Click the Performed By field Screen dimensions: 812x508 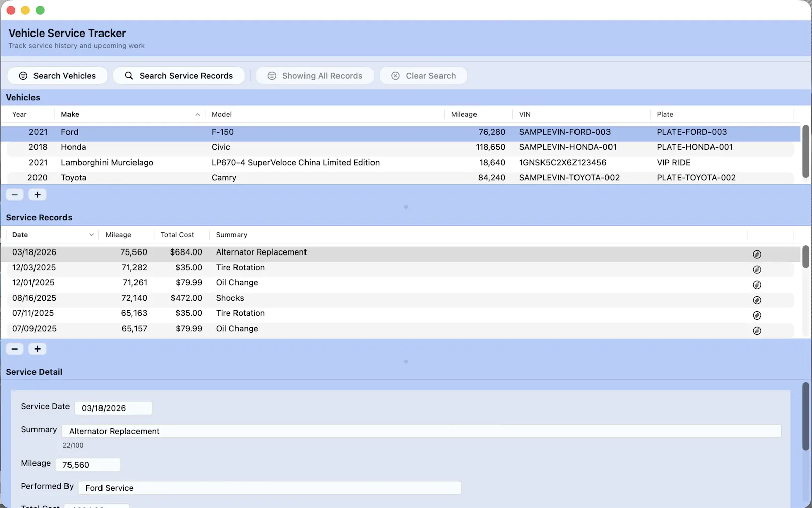(x=269, y=488)
